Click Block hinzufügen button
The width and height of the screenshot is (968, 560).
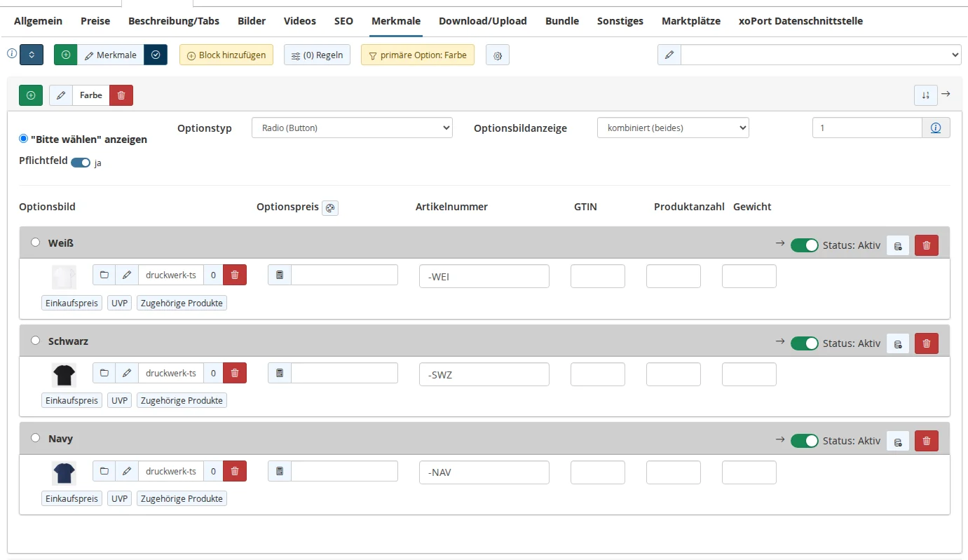(226, 55)
